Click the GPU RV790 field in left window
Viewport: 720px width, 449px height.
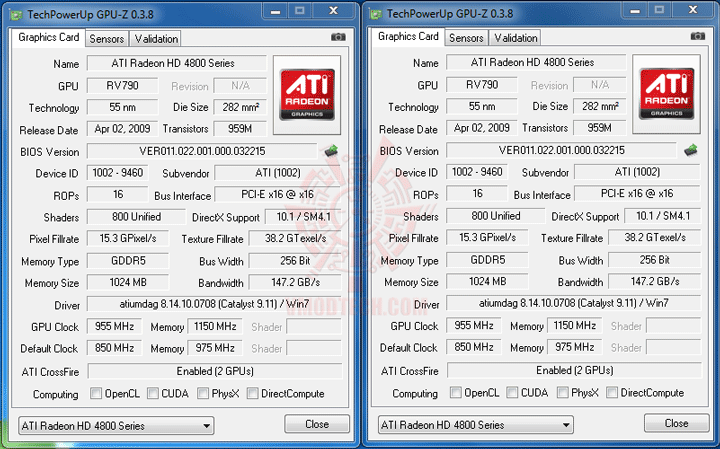coord(123,85)
